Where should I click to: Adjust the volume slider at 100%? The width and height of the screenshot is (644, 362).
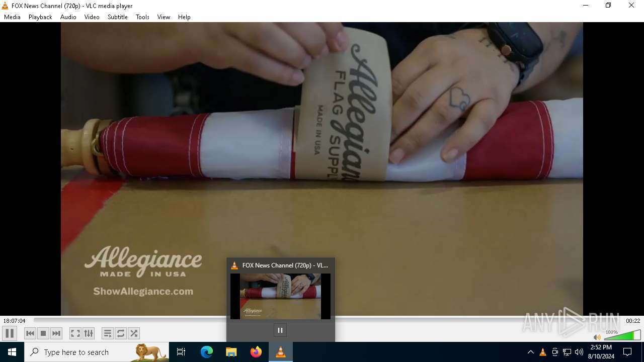pos(622,335)
